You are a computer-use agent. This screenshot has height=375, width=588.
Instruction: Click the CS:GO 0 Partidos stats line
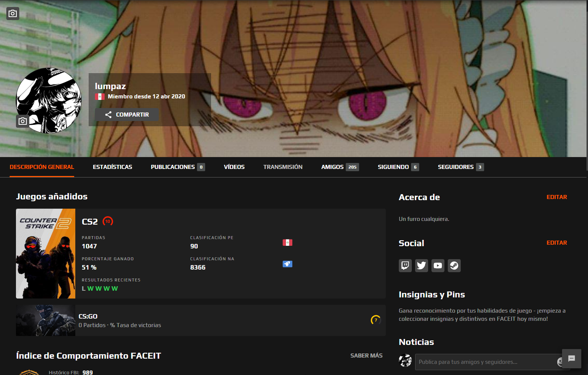click(120, 325)
